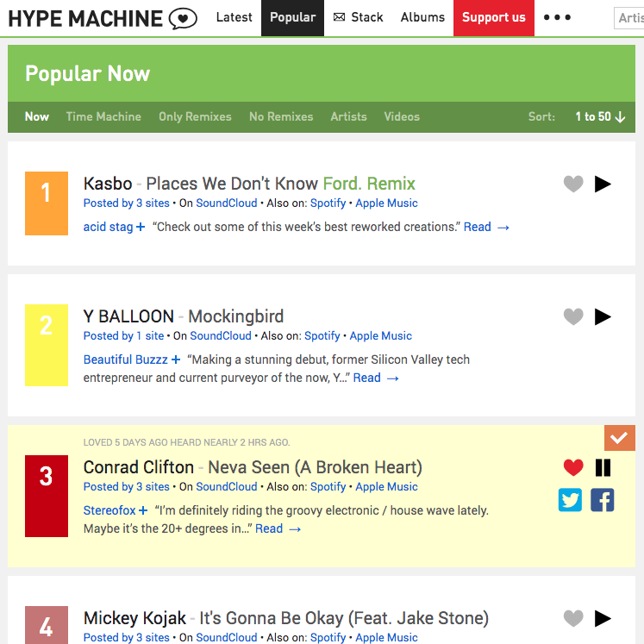644x644 pixels.
Task: Open Neva Seen (A Broken Heart) title
Action: (x=315, y=467)
